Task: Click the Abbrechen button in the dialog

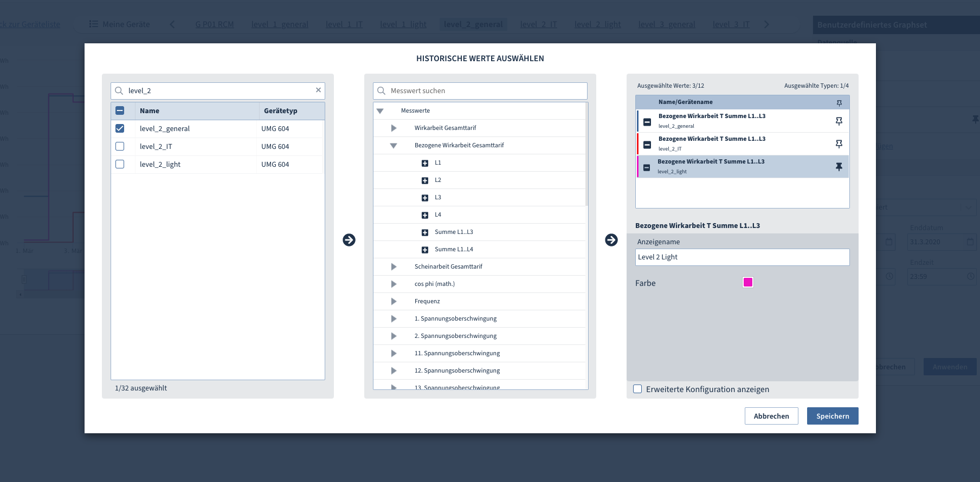Action: pos(771,416)
